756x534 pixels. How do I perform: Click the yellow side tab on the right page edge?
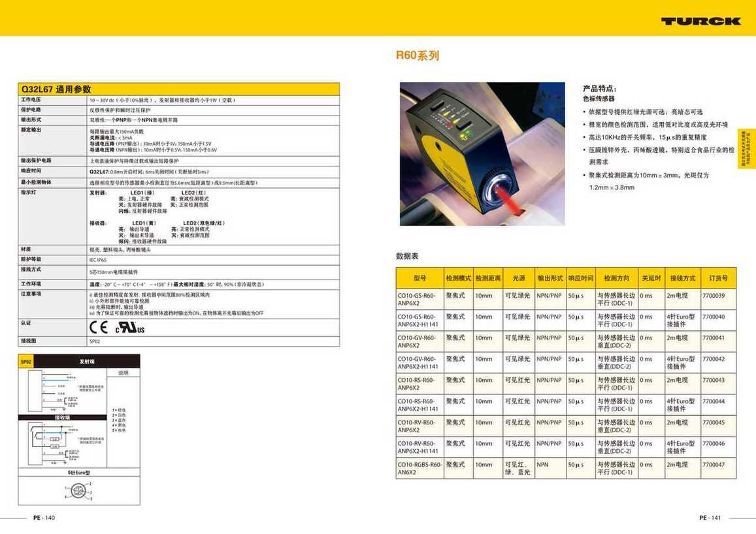click(746, 149)
